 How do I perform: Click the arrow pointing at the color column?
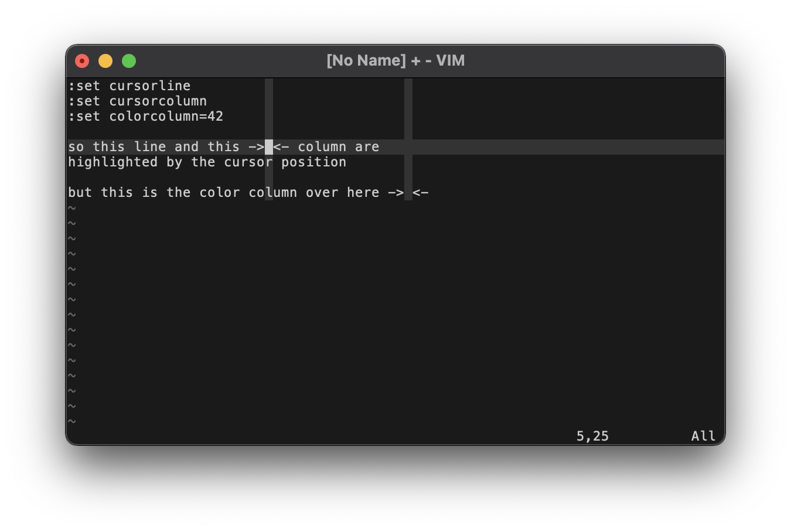pyautogui.click(x=397, y=192)
